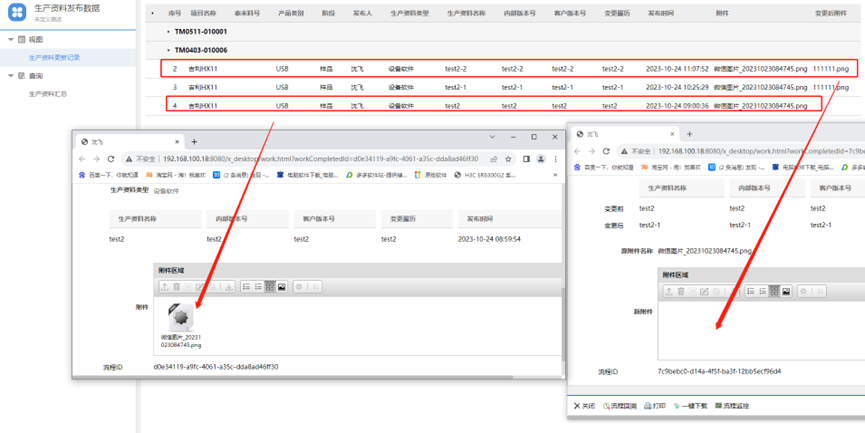
Task: Click the upload attachment icon in right window
Action: click(x=669, y=292)
